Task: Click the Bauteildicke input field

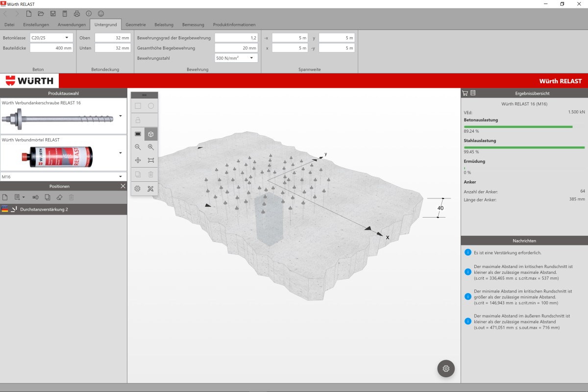Action: pyautogui.click(x=51, y=48)
